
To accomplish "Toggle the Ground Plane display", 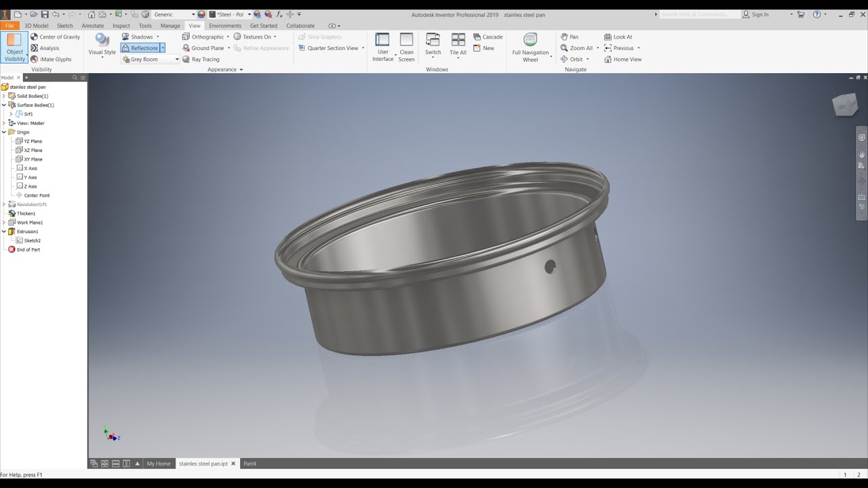I will tap(203, 48).
